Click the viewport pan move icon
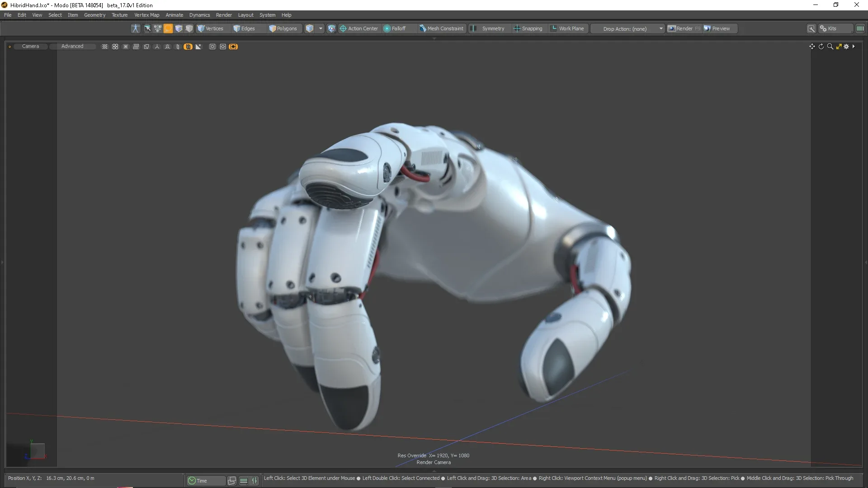 tap(812, 47)
